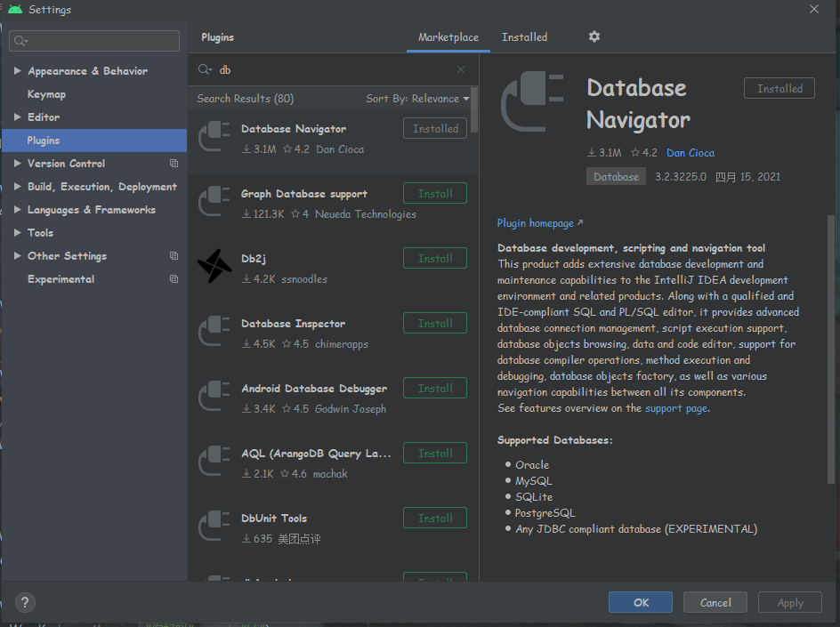The image size is (840, 627).
Task: Select 'DbUnit Tools' result name
Action: click(x=274, y=518)
